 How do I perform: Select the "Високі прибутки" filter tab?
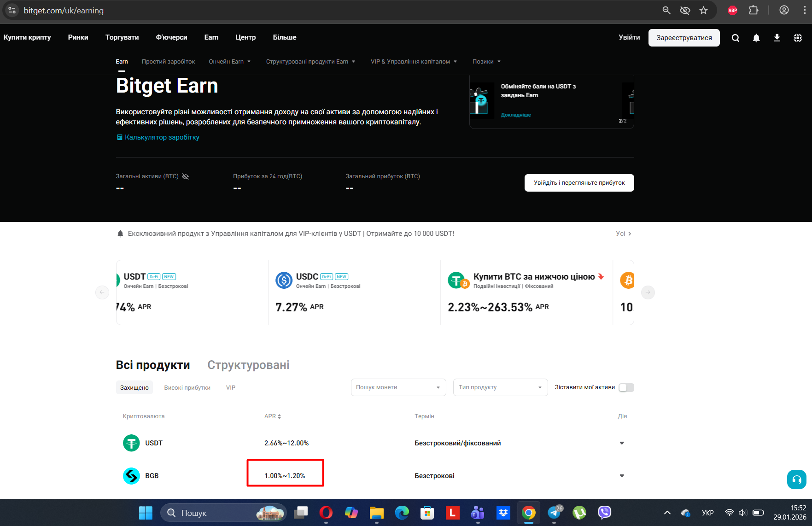tap(187, 388)
